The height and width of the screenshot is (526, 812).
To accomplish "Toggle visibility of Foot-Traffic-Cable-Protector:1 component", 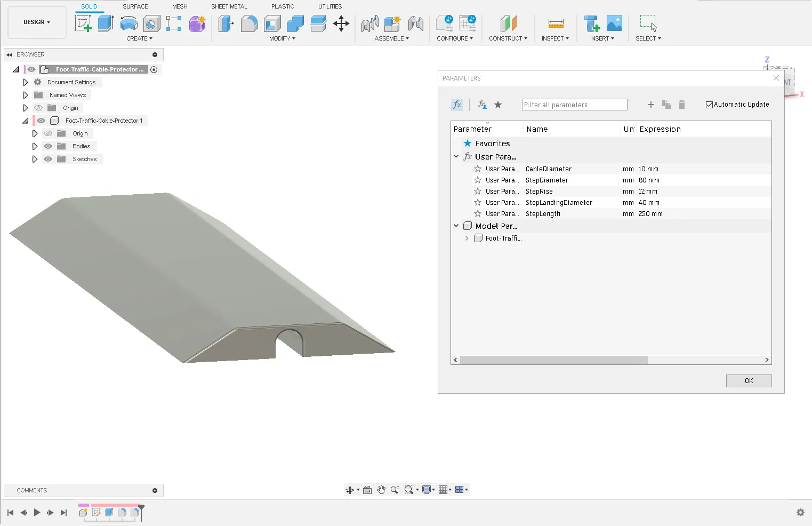I will [41, 121].
